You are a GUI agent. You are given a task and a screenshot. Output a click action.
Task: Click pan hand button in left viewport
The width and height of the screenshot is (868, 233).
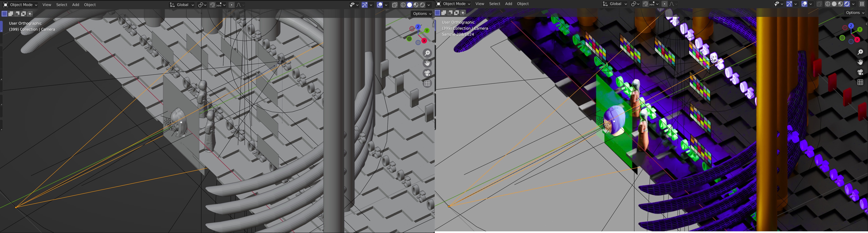427,63
